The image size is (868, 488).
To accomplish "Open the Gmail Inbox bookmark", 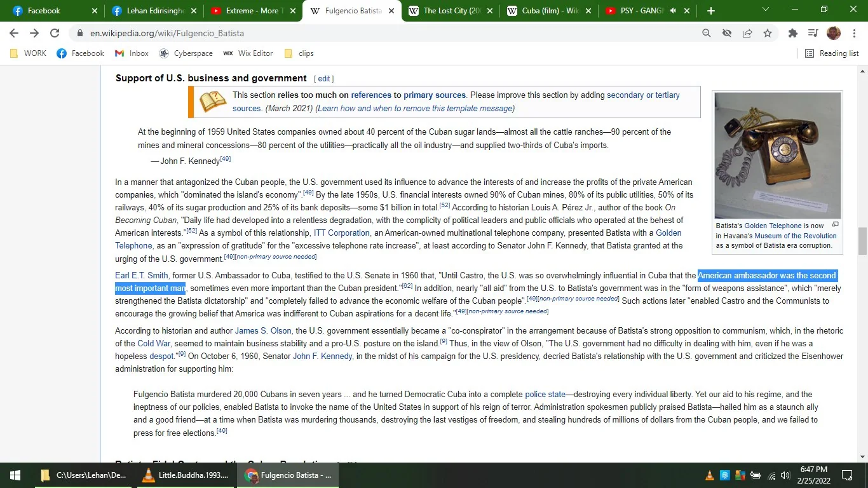I will point(132,53).
